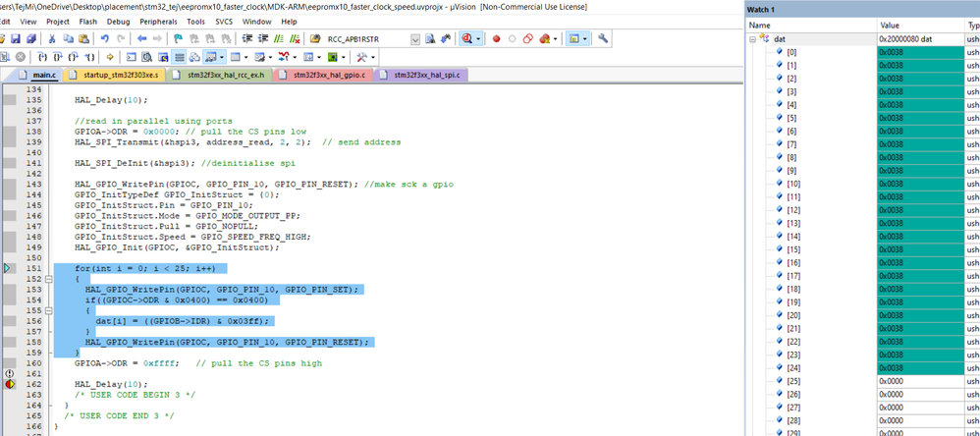The height and width of the screenshot is (436, 980).
Task: Open the kill breakpoints dropdown arrow
Action: pos(555,38)
